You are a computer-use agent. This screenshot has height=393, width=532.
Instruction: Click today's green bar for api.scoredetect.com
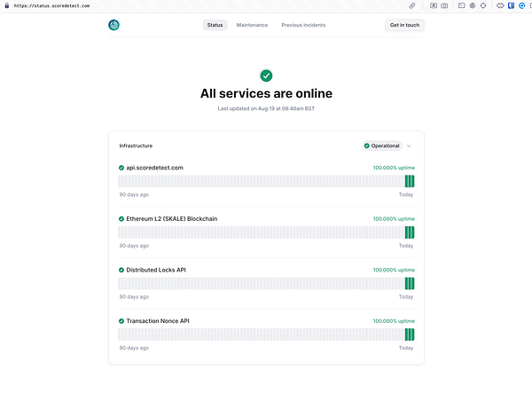point(413,181)
